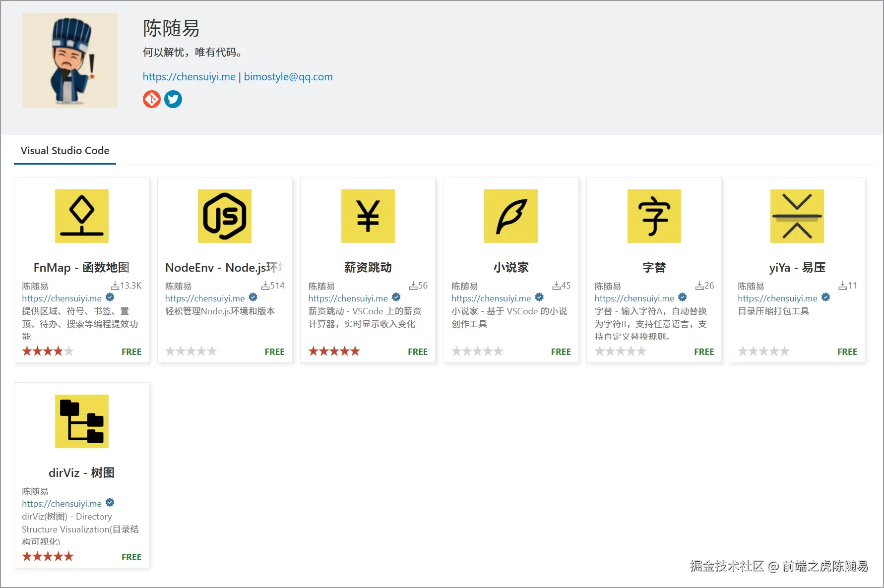Click the chensuiyi.me link on 字替 card
This screenshot has height=588, width=884.
634,298
